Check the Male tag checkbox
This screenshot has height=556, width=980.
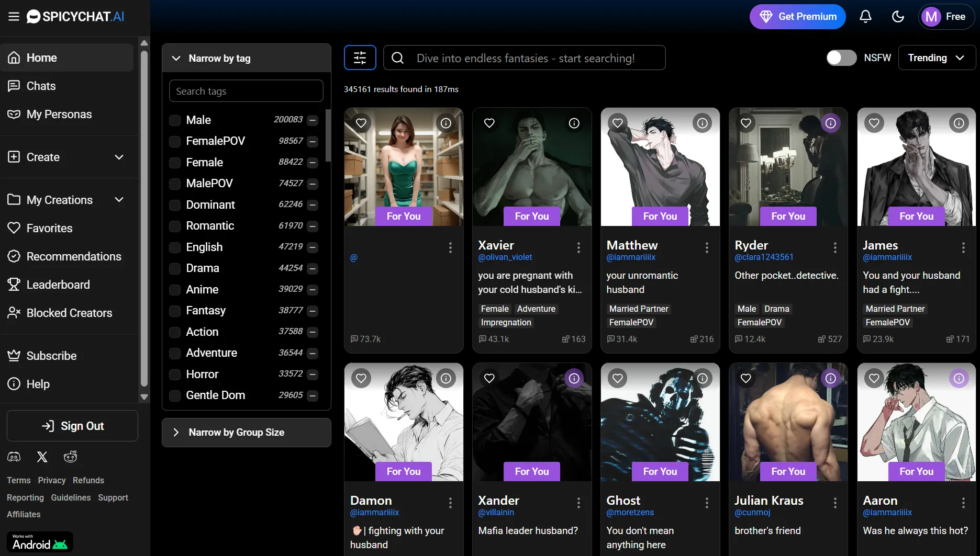tap(175, 120)
